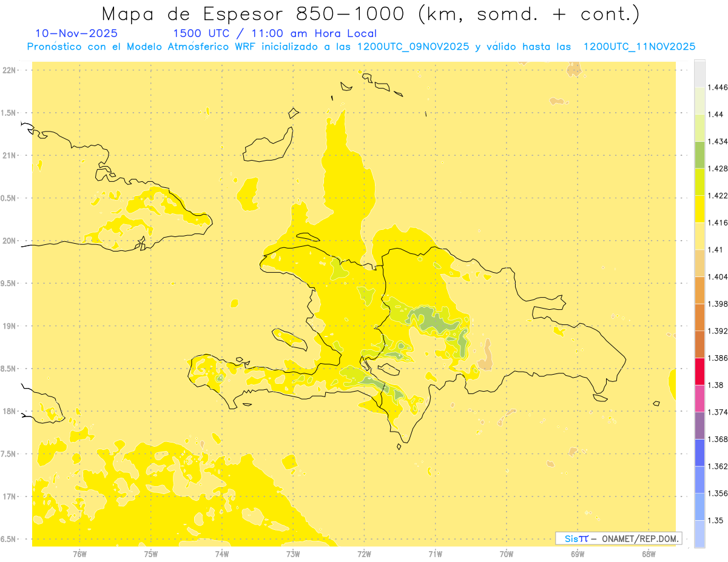Click the date label '10-Nov-2025'
Image resolution: width=728 pixels, height=562 pixels.
(x=76, y=33)
